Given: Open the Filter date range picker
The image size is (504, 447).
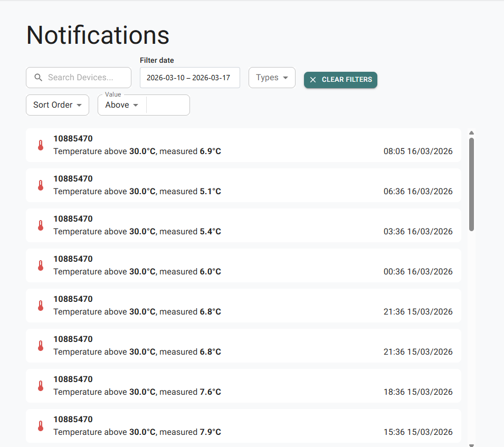Looking at the screenshot, I should click(189, 78).
